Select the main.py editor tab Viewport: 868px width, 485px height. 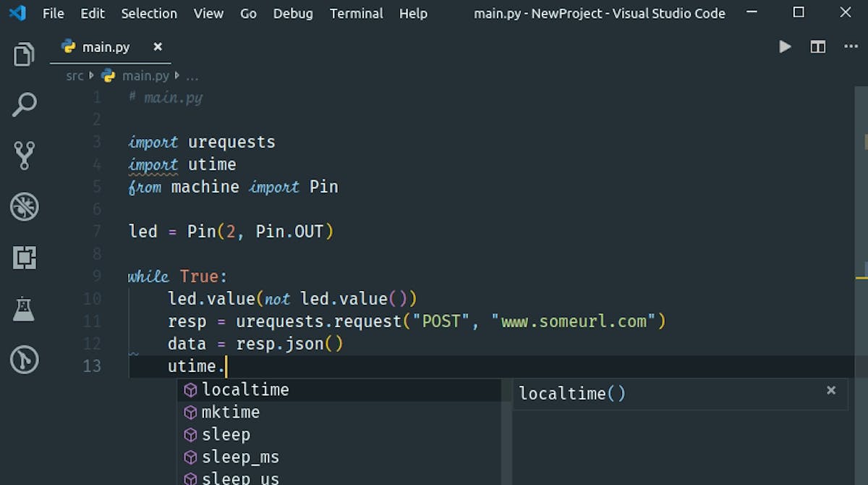click(x=105, y=47)
